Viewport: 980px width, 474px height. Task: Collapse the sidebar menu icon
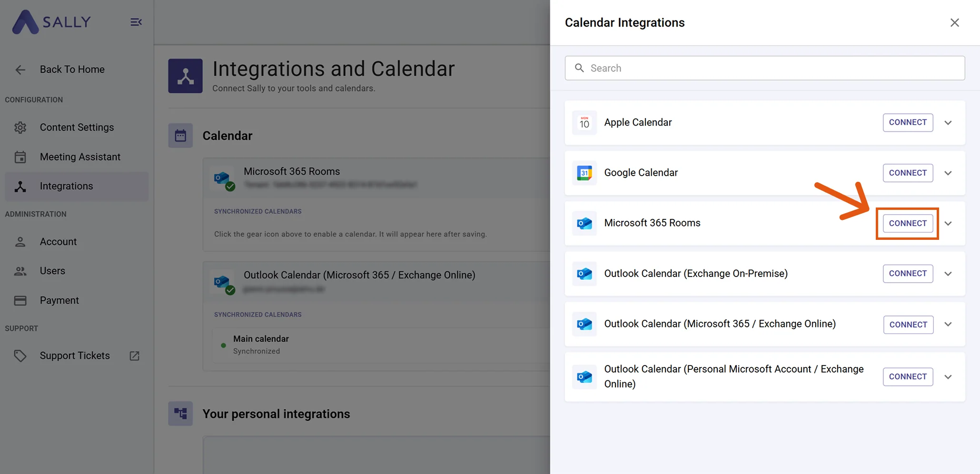point(136,22)
